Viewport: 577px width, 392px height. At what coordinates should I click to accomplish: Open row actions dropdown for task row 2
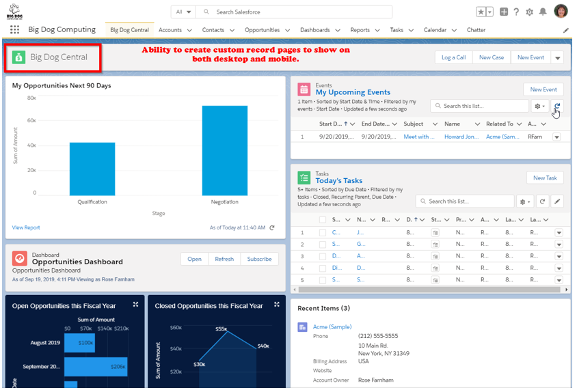tap(559, 244)
